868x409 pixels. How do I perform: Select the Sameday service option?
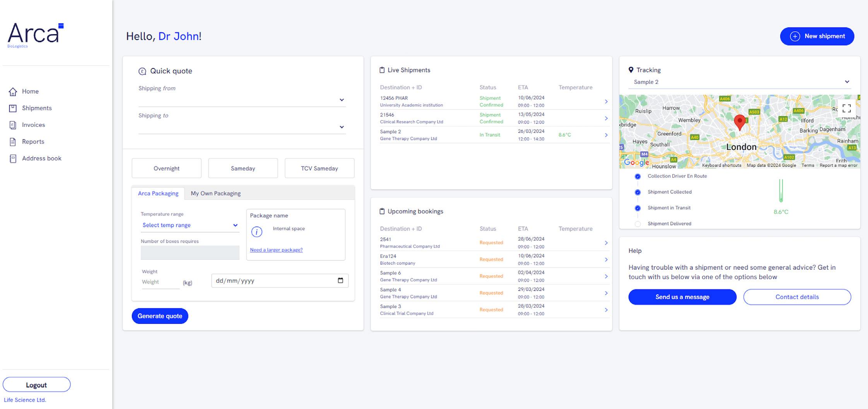point(243,168)
